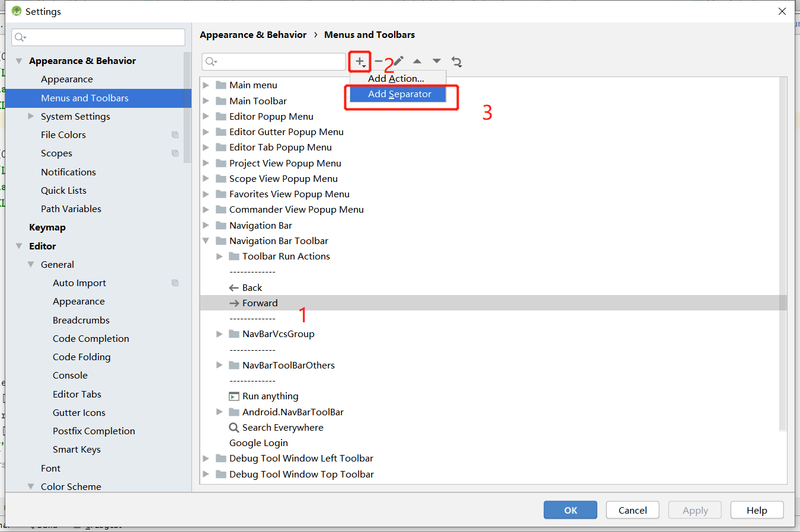Click the Back arrow icon in the tree
The height and width of the screenshot is (532, 800).
pos(233,287)
